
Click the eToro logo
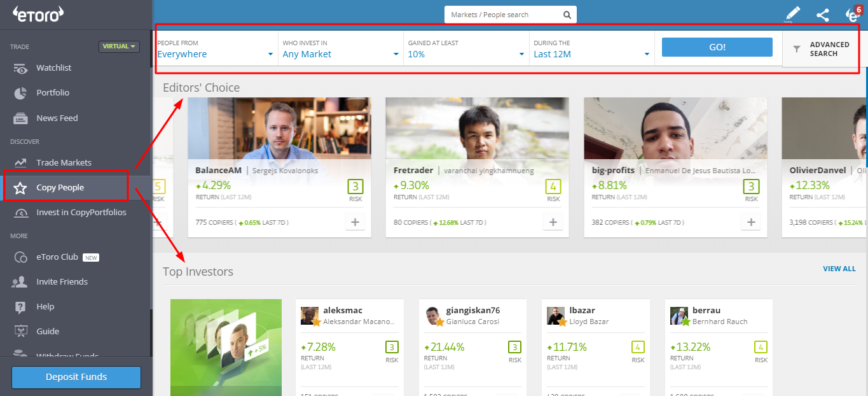pos(39,13)
